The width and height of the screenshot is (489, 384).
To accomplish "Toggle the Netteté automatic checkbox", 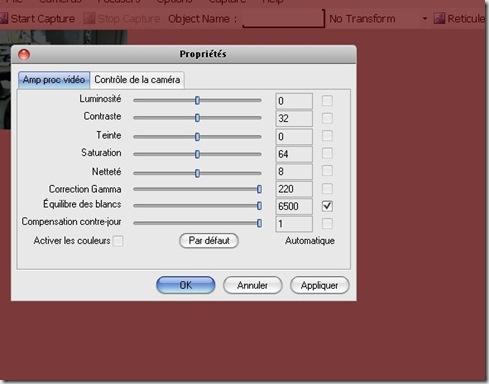I will click(327, 171).
